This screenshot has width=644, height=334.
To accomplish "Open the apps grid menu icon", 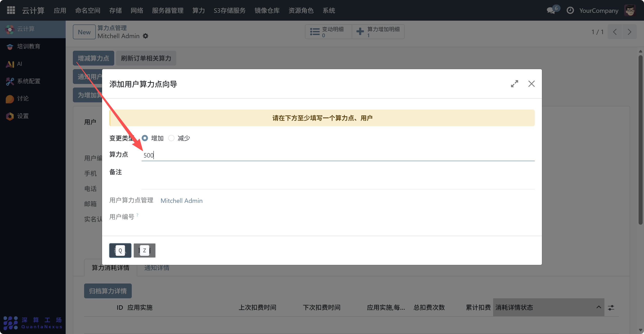I will click(x=11, y=10).
